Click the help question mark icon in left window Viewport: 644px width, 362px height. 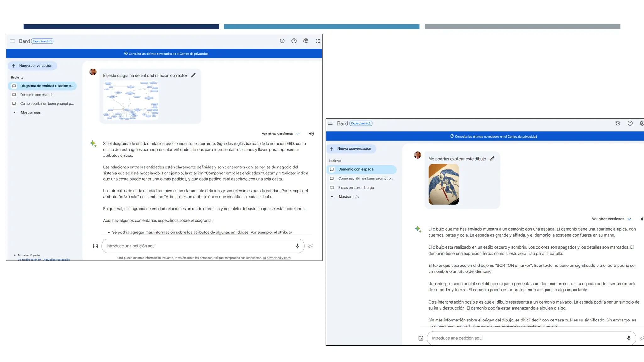294,41
